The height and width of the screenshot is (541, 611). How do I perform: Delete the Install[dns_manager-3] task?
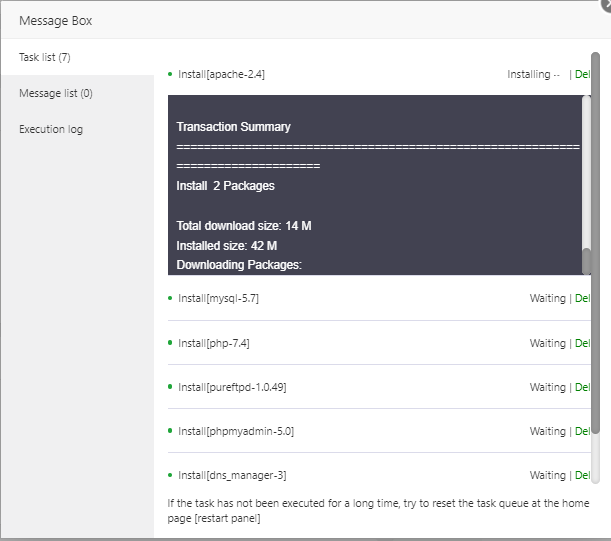pos(582,475)
